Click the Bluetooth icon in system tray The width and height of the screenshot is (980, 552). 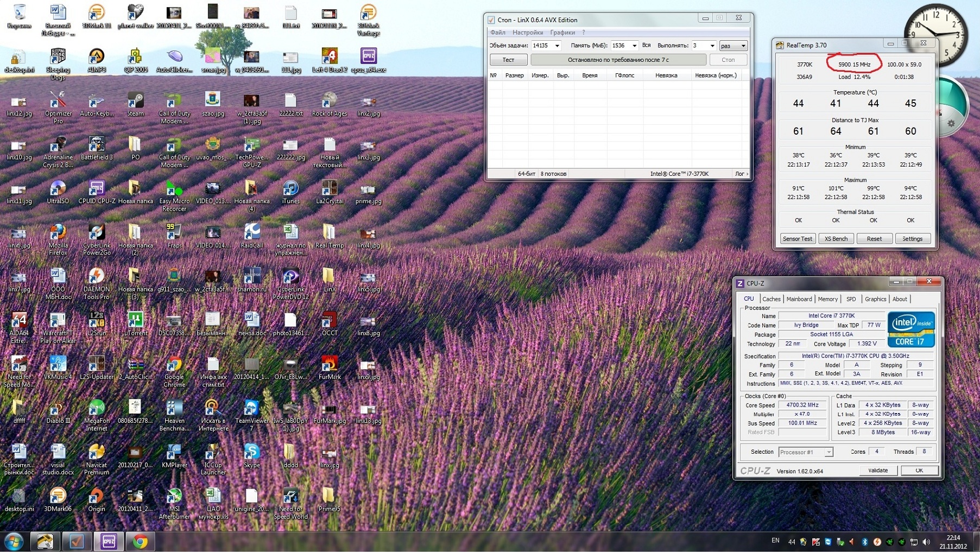[864, 542]
